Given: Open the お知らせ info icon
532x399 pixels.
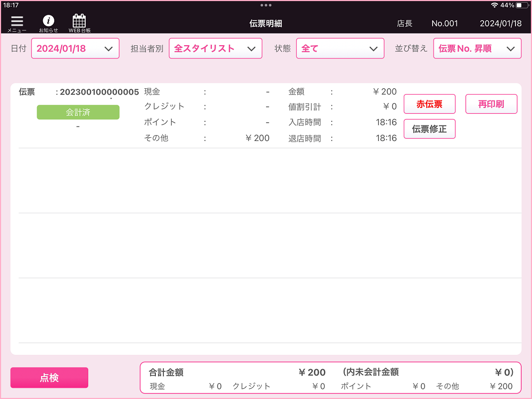Looking at the screenshot, I should (x=48, y=22).
